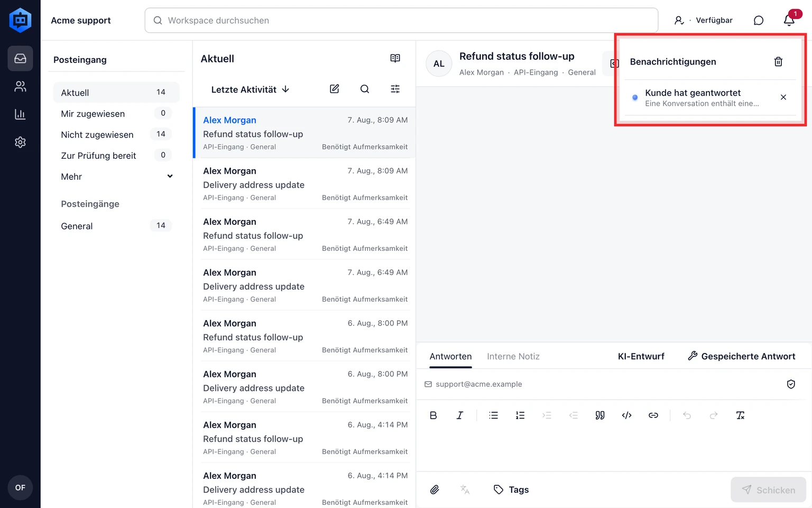
Task: Redo edit in editor
Action: click(x=714, y=415)
